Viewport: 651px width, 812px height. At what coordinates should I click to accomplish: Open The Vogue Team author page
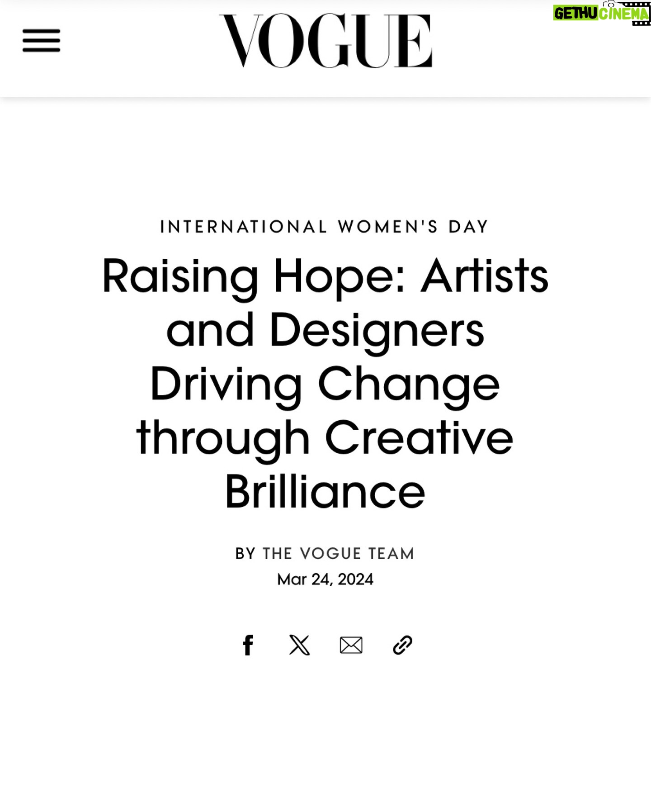[x=339, y=554]
